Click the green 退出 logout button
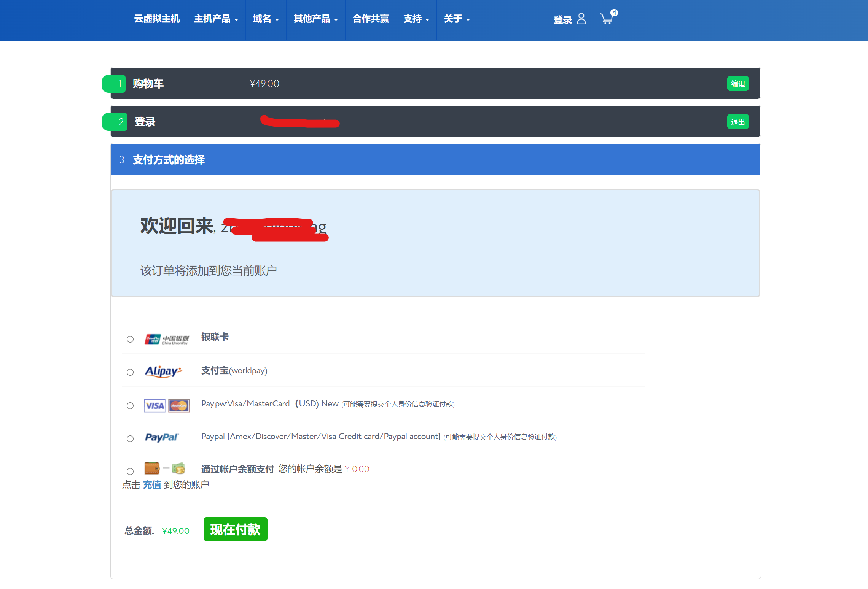 tap(738, 122)
